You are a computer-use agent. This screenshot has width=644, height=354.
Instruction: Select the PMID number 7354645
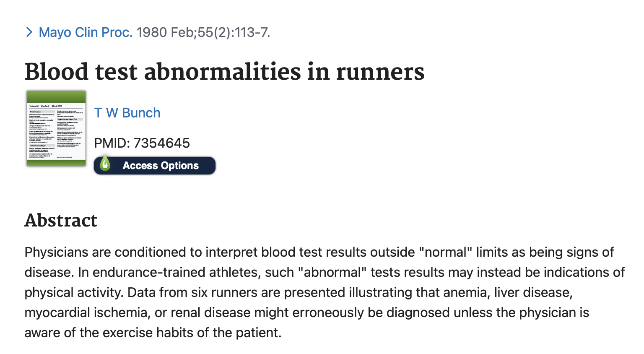click(x=161, y=143)
